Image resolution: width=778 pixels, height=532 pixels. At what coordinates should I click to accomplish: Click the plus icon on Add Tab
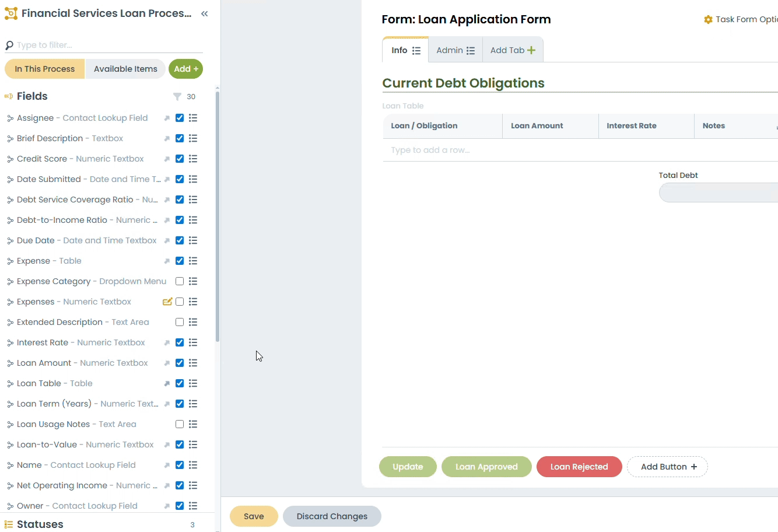pos(531,50)
